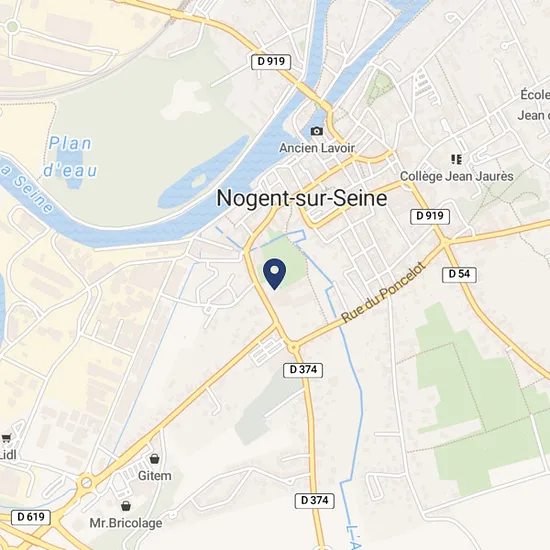Select the lower D 374 road shield
Screen dimensions: 550x550
point(315,500)
